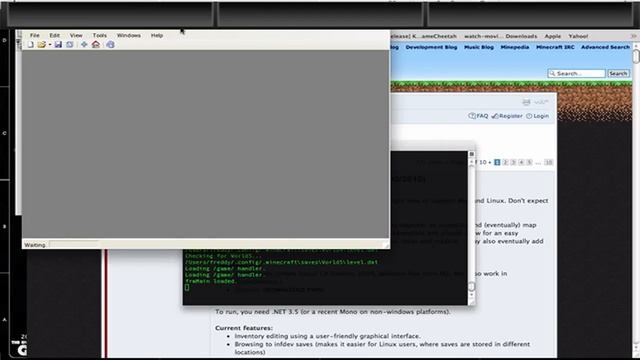
Task: Open the File menu
Action: click(x=35, y=36)
